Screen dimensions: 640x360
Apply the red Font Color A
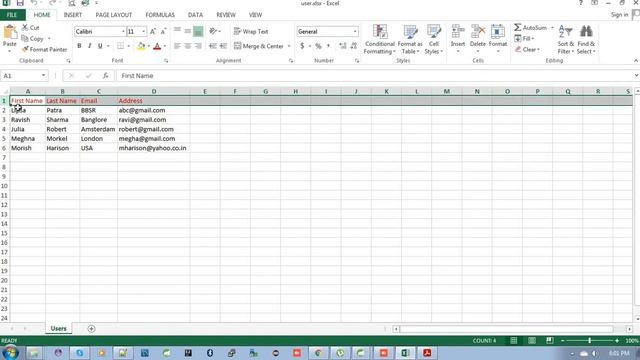157,46
